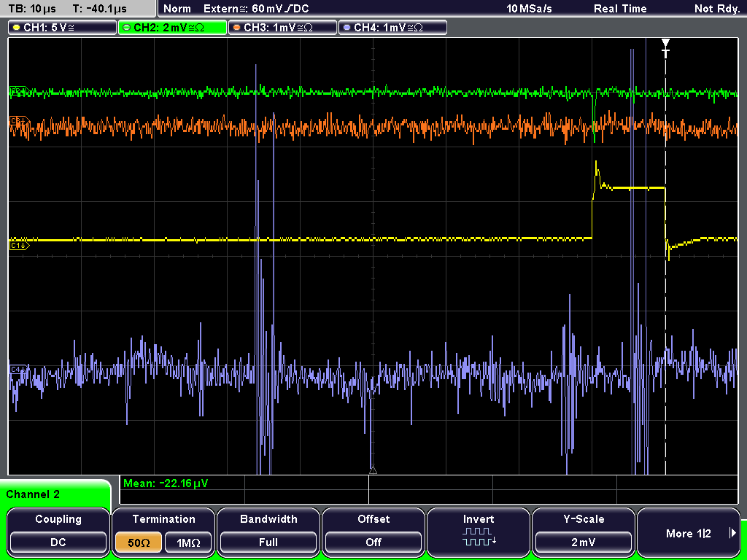This screenshot has width=747, height=560.
Task: Click the More 1|2 arrow icon
Action: pos(732,533)
